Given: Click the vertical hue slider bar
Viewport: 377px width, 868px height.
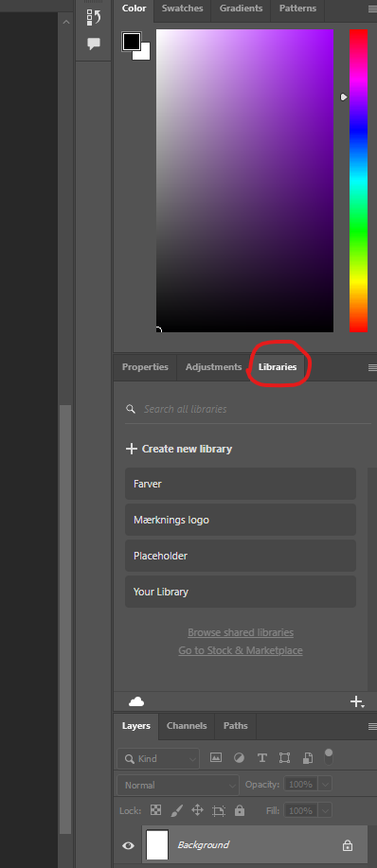Looking at the screenshot, I should point(358,181).
